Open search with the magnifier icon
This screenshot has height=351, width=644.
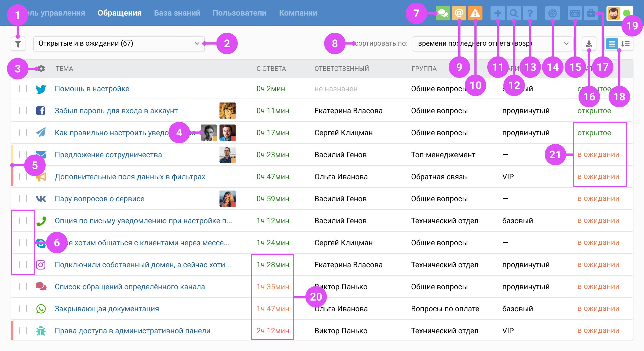[514, 13]
